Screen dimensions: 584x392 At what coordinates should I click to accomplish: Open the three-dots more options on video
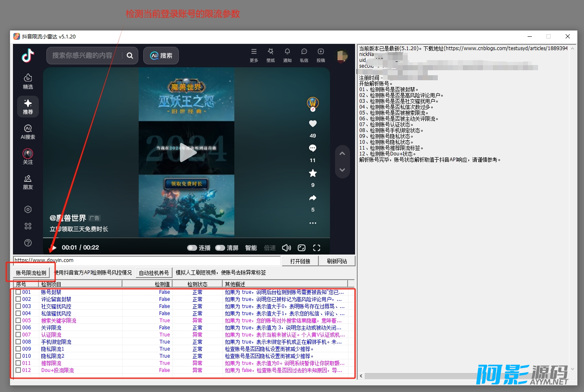(x=313, y=223)
